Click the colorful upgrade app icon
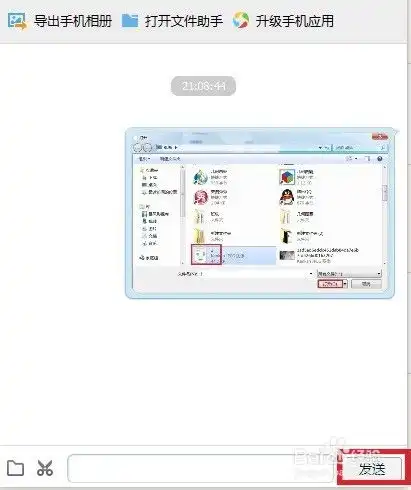This screenshot has width=411, height=490. (241, 21)
